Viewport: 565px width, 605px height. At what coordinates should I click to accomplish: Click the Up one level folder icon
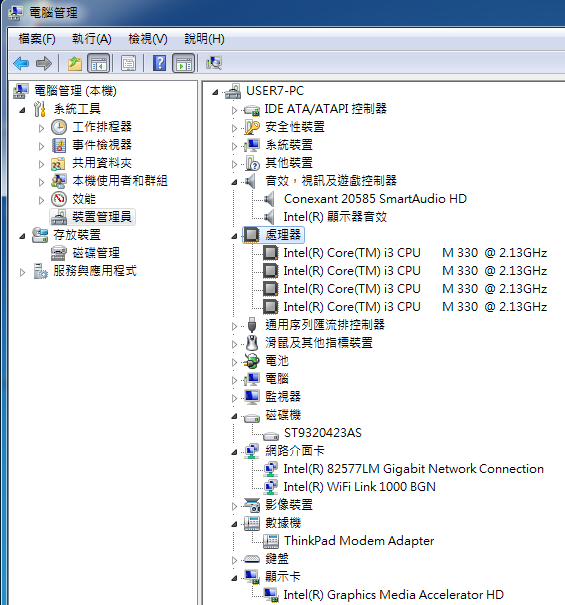coord(75,63)
